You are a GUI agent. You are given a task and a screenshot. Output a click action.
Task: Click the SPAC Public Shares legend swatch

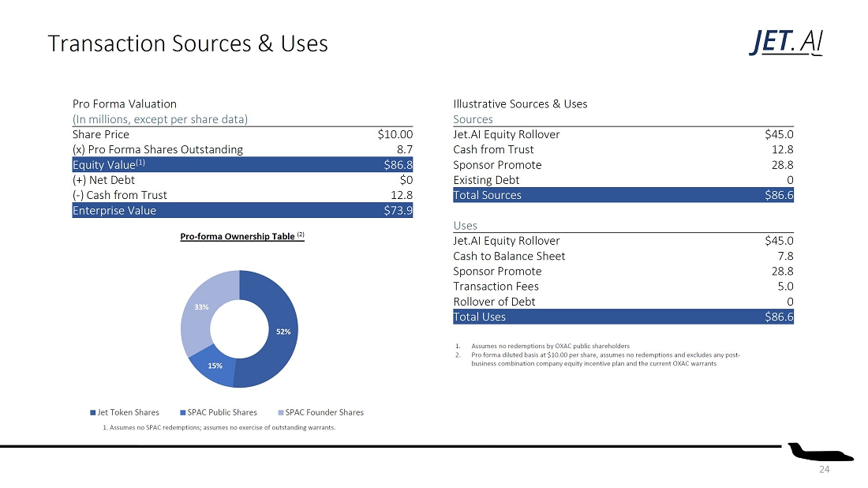coord(183,412)
